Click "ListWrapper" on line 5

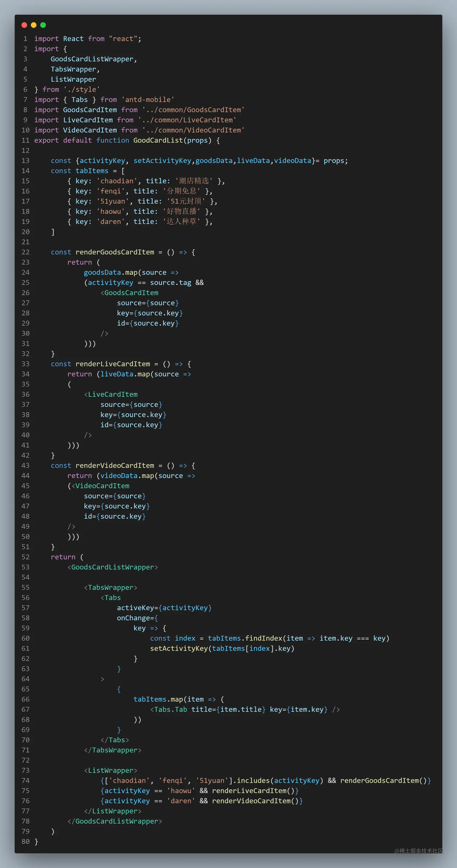(73, 79)
